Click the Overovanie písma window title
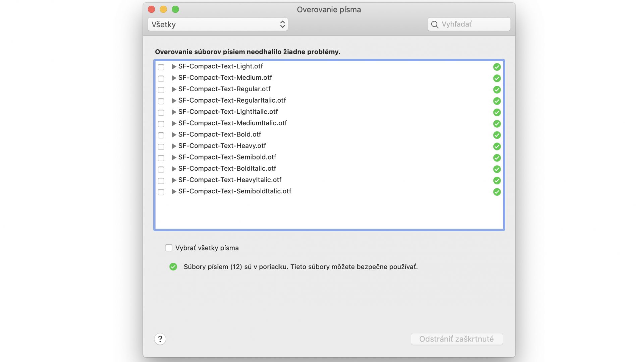The image size is (644, 362). [x=329, y=10]
